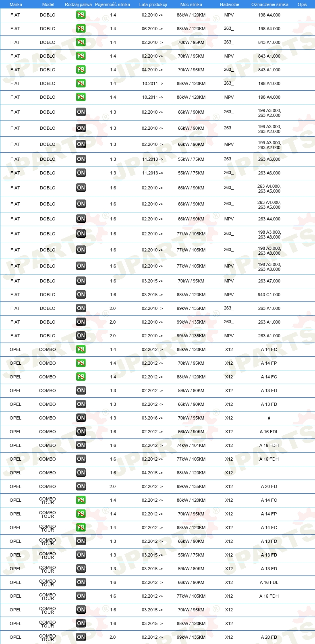Select 263 A4.000 in Doblo MPV row
Image resolution: width=315 pixels, height=644 pixels.
click(x=269, y=219)
